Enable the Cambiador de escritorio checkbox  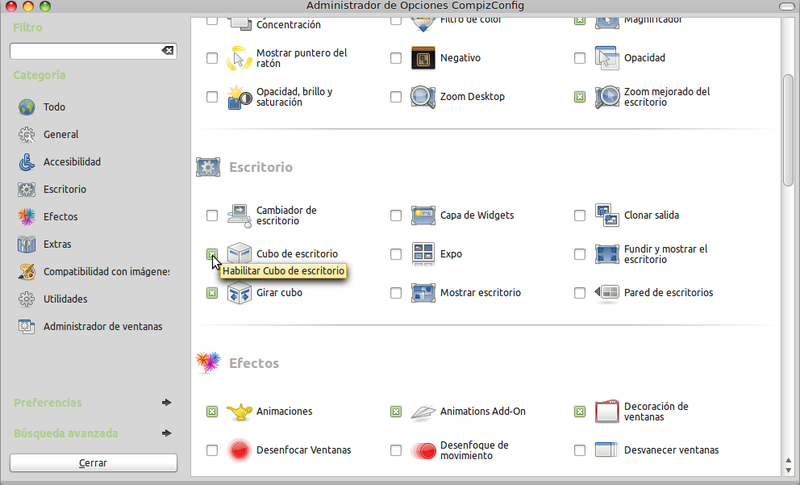tap(212, 215)
